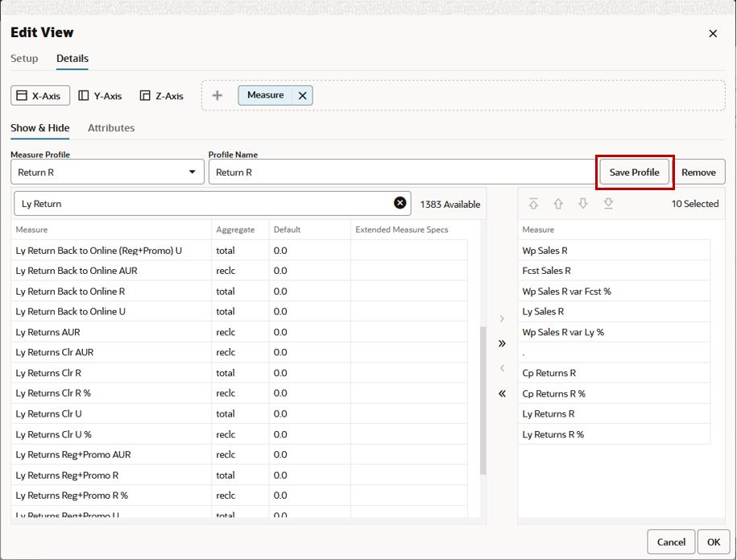Select Ly Return Back to Online (Reg+Promo) U

click(239, 251)
